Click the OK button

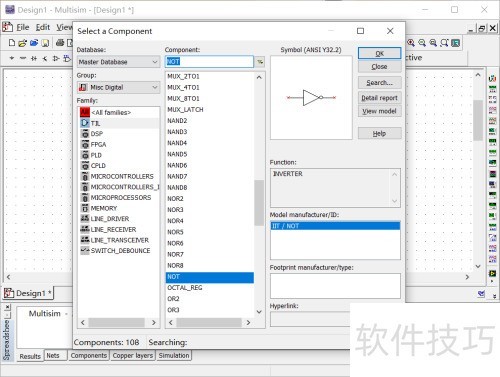[x=379, y=53]
